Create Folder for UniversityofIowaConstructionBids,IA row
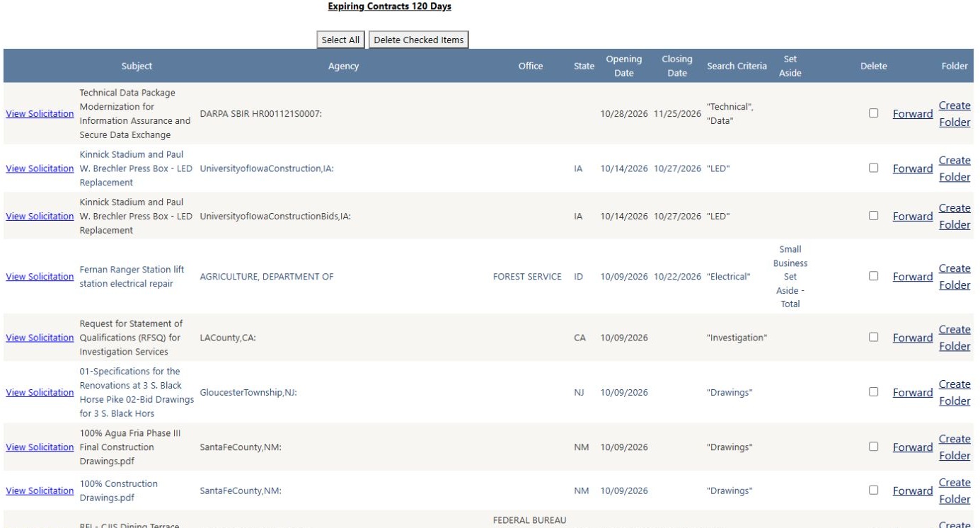 pyautogui.click(x=955, y=217)
